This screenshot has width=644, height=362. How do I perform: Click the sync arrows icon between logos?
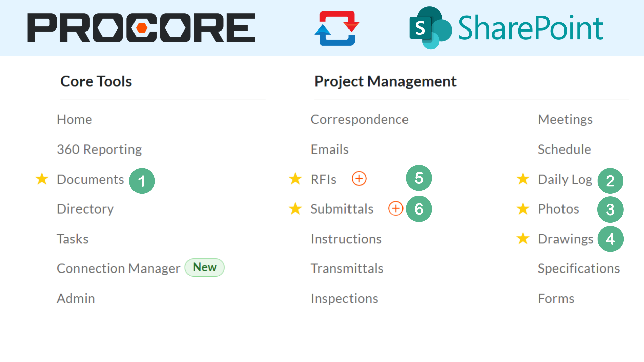336,28
